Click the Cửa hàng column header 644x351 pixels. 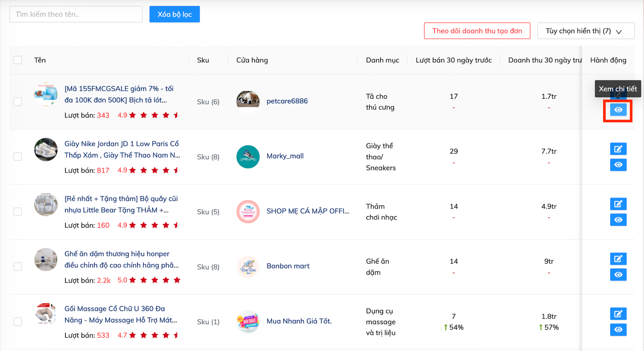click(x=252, y=60)
